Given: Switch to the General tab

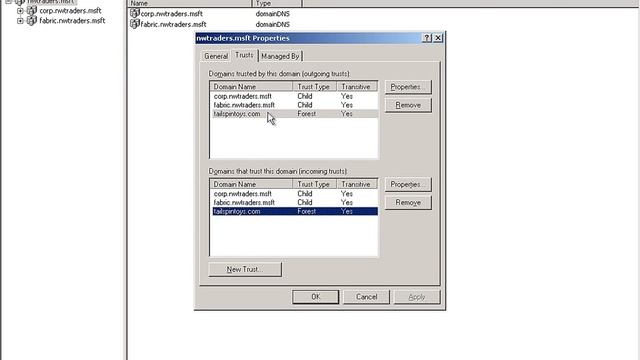Looking at the screenshot, I should (x=216, y=56).
